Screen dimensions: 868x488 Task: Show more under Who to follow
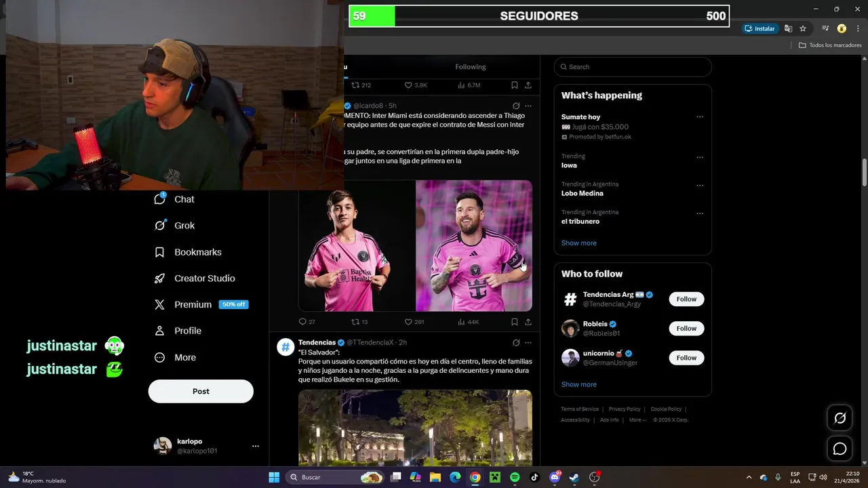point(579,384)
